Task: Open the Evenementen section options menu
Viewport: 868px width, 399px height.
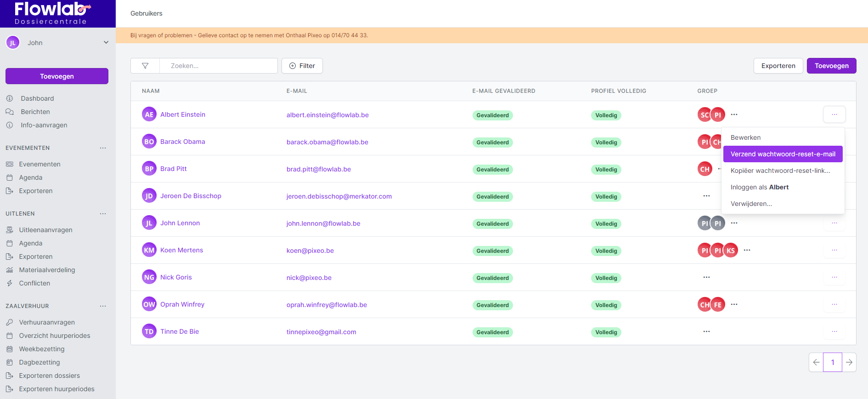Action: coord(103,148)
